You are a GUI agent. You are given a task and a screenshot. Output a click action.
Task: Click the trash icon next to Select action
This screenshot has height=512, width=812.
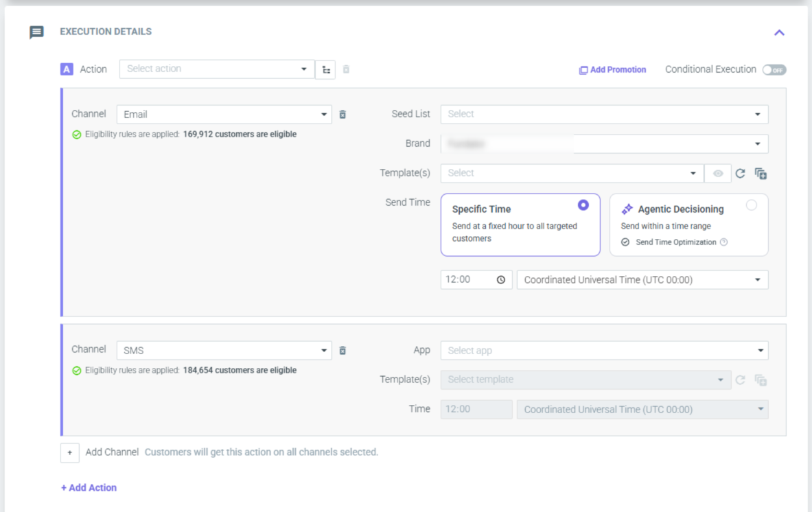click(x=346, y=69)
